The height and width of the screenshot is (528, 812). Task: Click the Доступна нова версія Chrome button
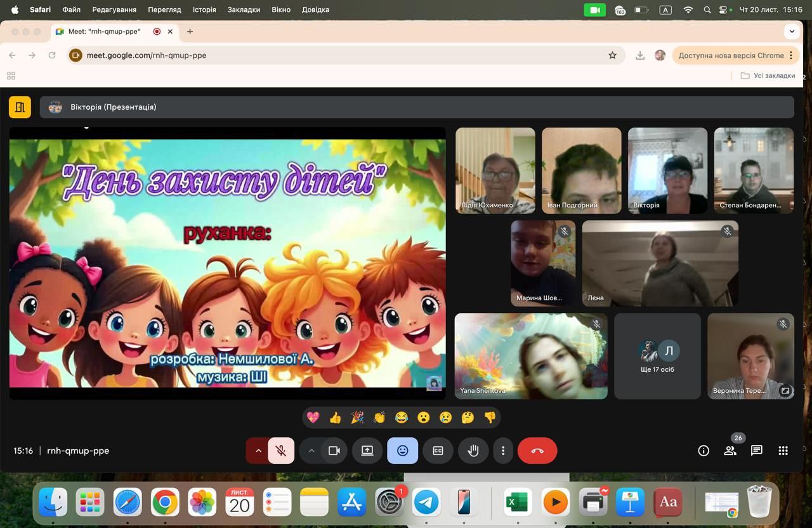coord(731,55)
